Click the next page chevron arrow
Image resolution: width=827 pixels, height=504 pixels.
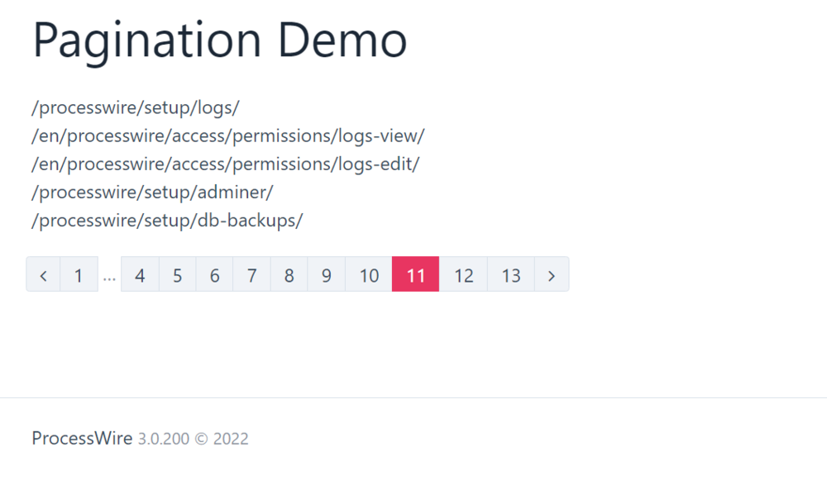tap(551, 274)
